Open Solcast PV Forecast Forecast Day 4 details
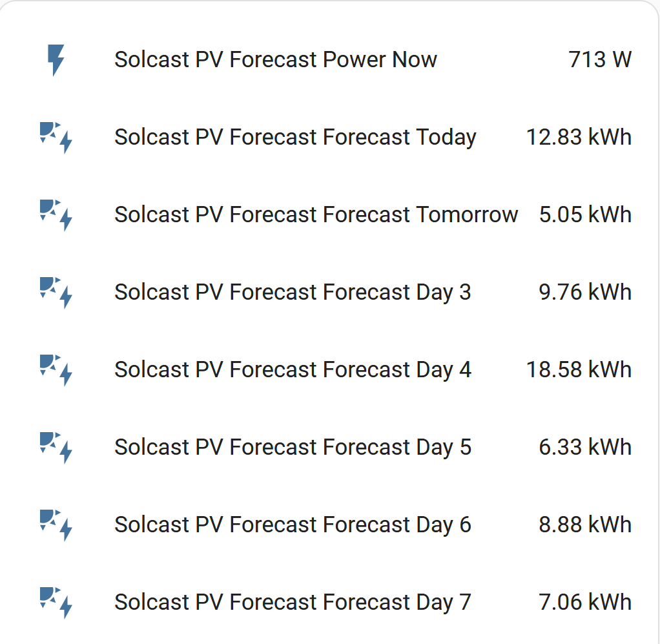 click(293, 369)
